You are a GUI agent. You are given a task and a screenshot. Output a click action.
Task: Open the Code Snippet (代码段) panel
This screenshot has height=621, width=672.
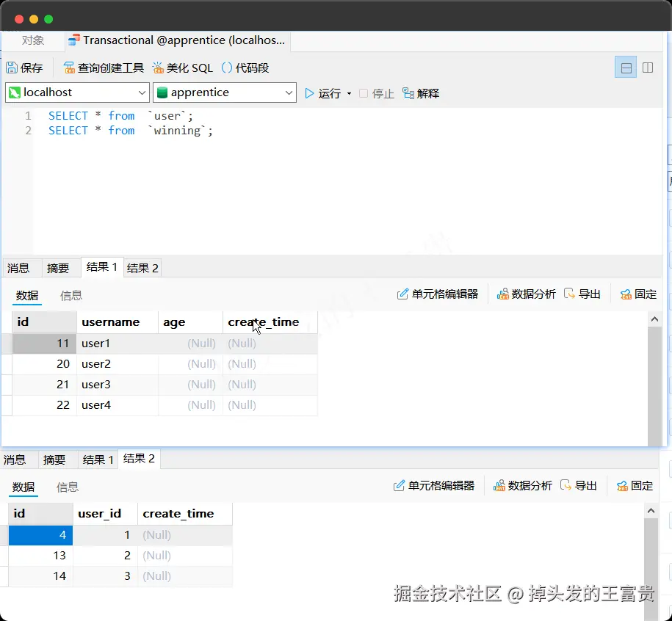[x=245, y=68]
